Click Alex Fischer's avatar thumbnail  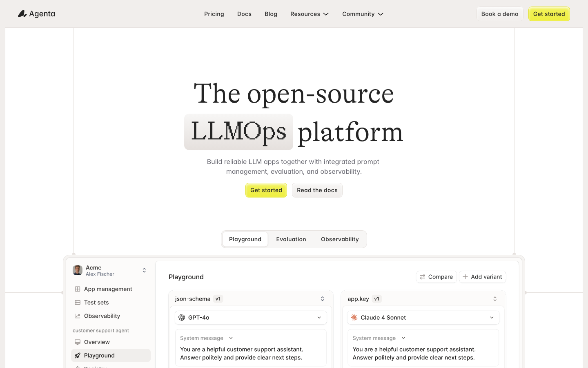[x=78, y=270]
